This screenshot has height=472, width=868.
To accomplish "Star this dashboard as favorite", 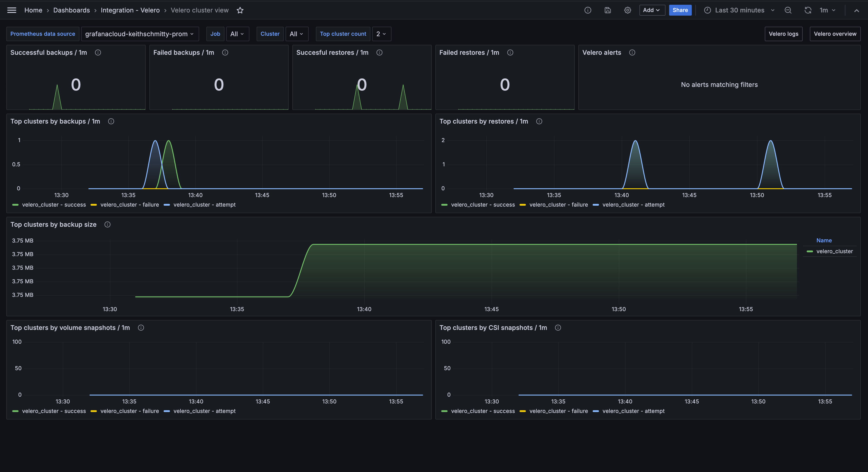I will click(240, 10).
